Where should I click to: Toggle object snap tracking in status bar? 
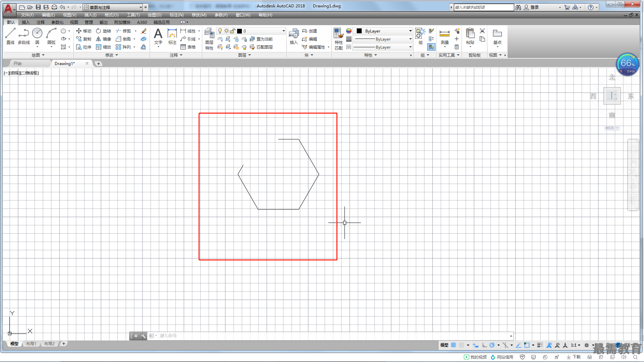pos(518,345)
